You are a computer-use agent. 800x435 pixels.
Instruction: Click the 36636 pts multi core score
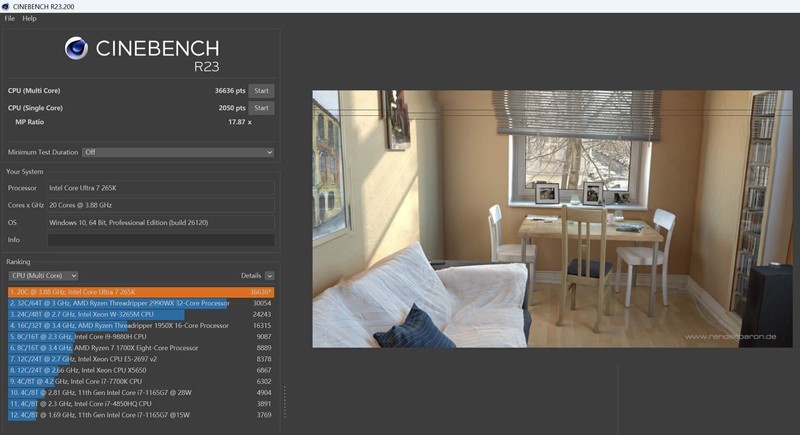point(230,91)
